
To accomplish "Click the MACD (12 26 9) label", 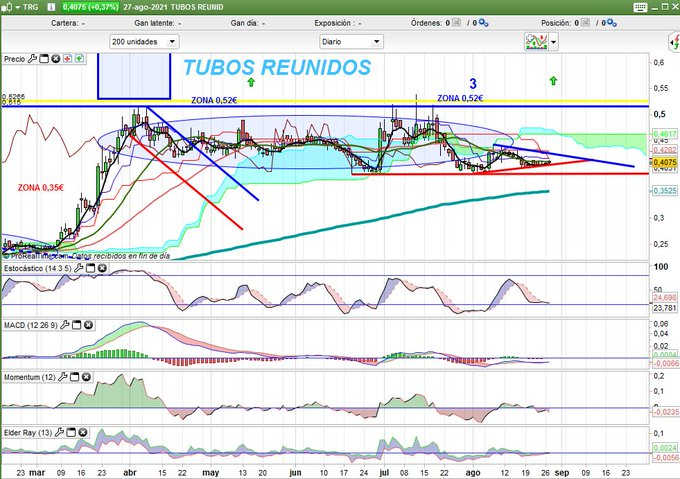I will (31, 325).
